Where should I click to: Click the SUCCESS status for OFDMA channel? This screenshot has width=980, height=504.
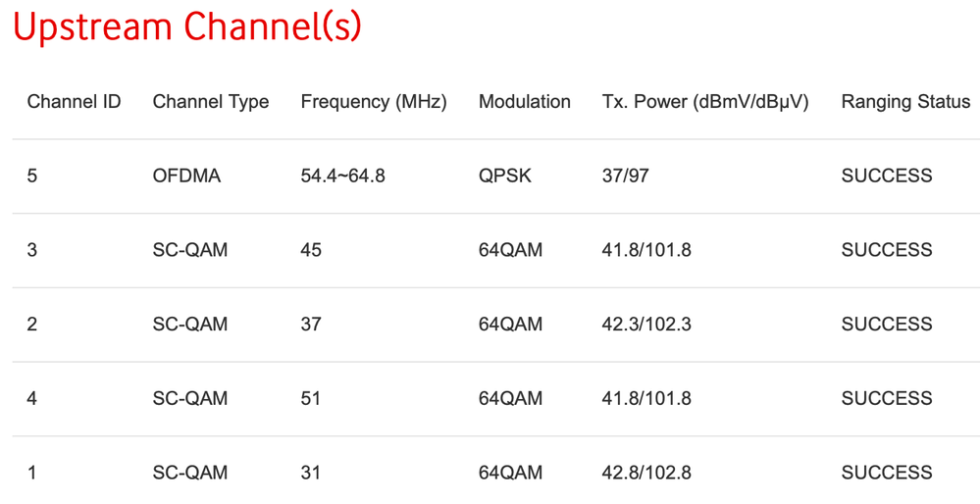click(886, 176)
